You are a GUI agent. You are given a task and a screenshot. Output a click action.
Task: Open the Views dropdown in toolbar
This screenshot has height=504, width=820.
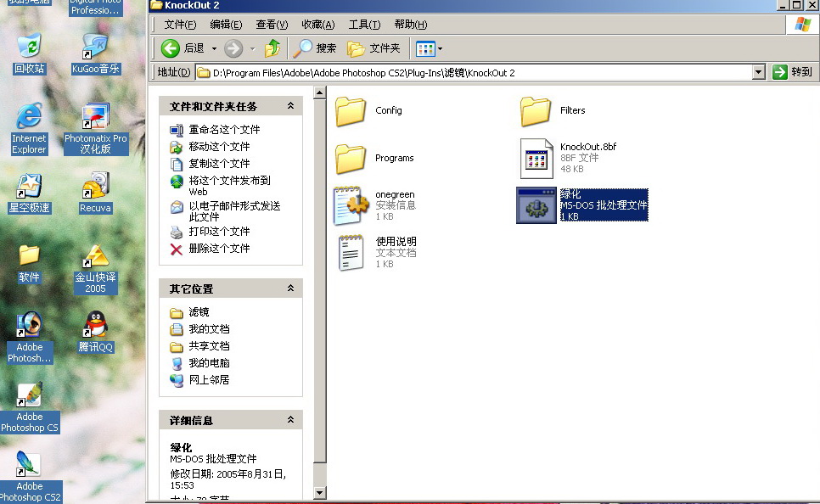click(x=430, y=48)
